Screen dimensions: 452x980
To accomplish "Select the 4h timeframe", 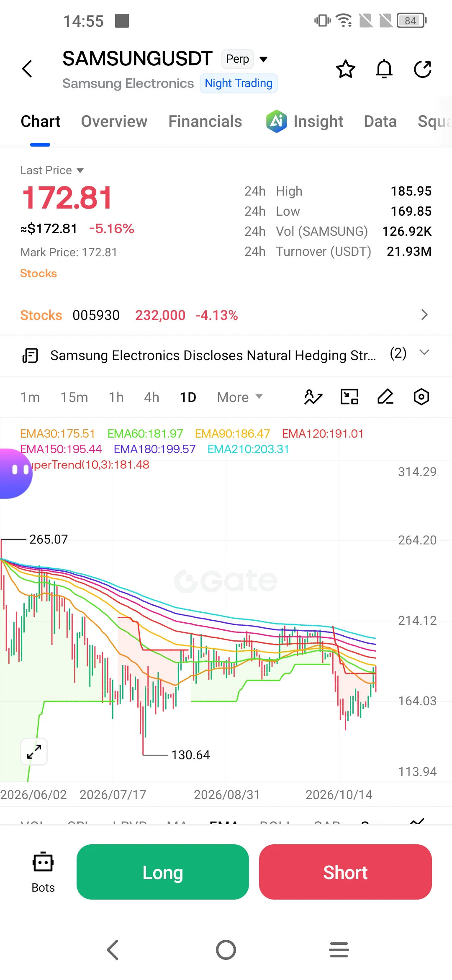I will [152, 397].
